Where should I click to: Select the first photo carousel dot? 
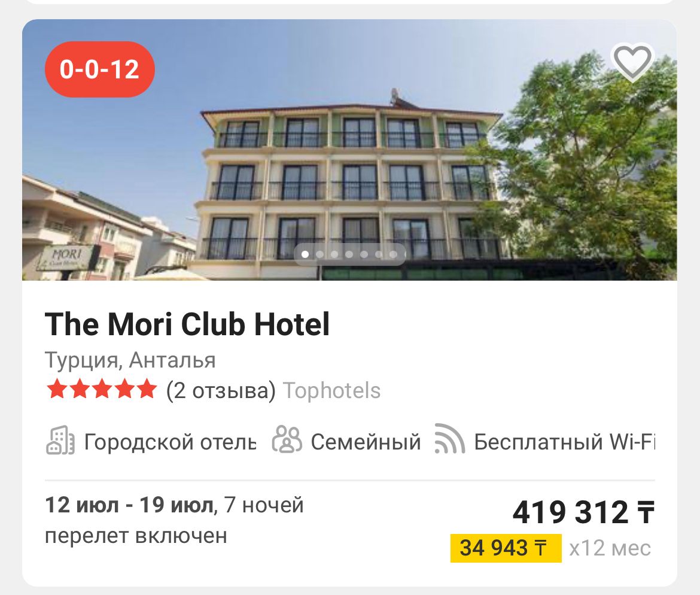[x=305, y=254]
